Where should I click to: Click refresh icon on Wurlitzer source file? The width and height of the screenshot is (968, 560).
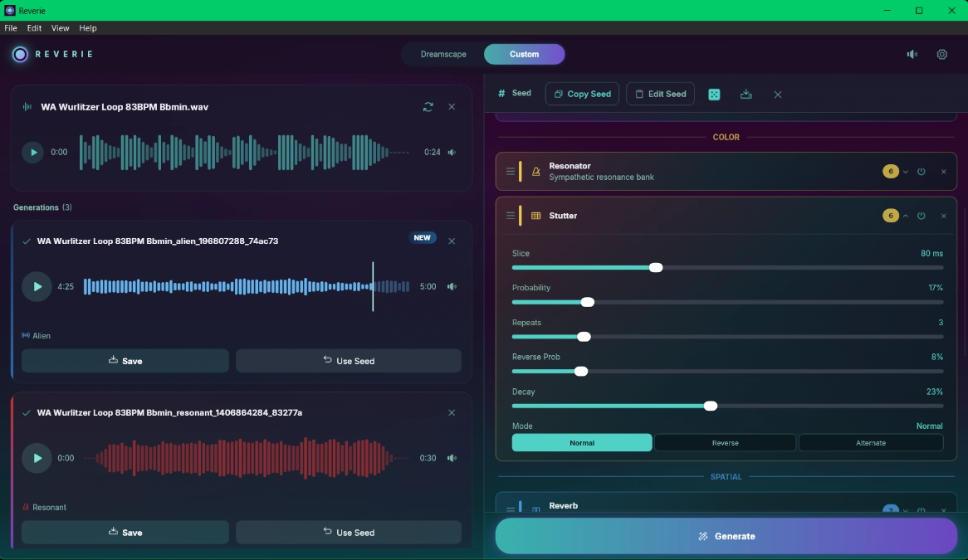pyautogui.click(x=428, y=107)
